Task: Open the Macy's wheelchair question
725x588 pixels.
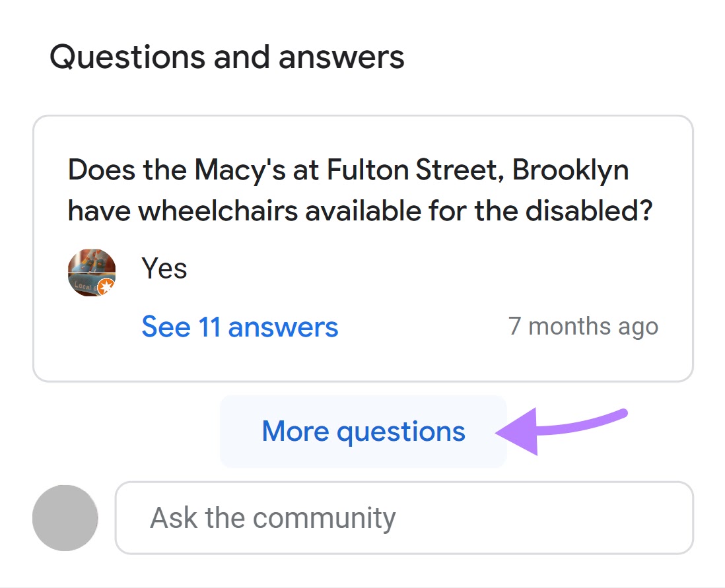Action: point(360,191)
